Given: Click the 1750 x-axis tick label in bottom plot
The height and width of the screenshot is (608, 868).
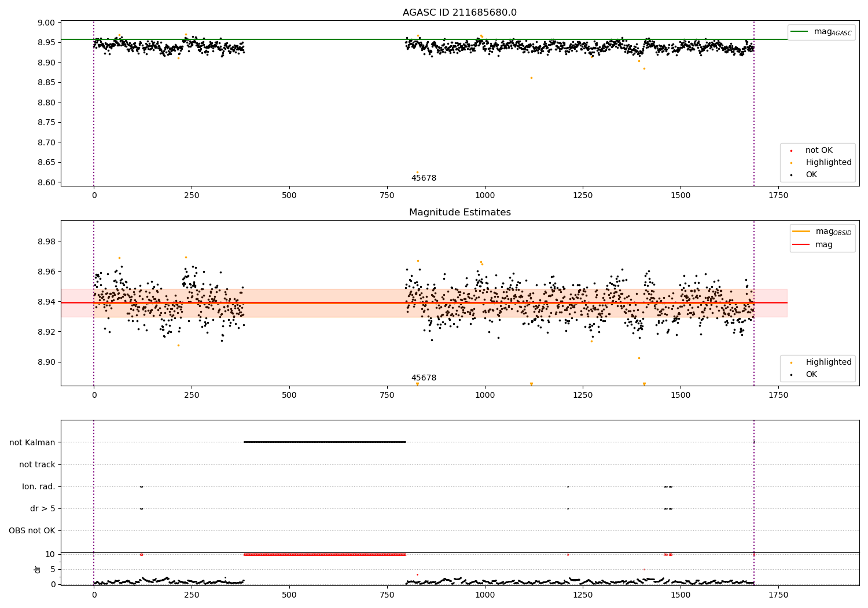Looking at the screenshot, I should pos(778,595).
